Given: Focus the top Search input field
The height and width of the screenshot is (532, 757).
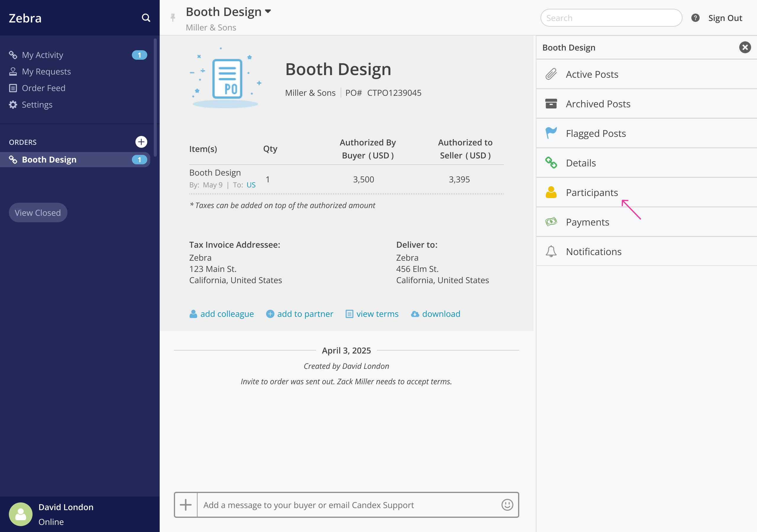Looking at the screenshot, I should click(611, 18).
